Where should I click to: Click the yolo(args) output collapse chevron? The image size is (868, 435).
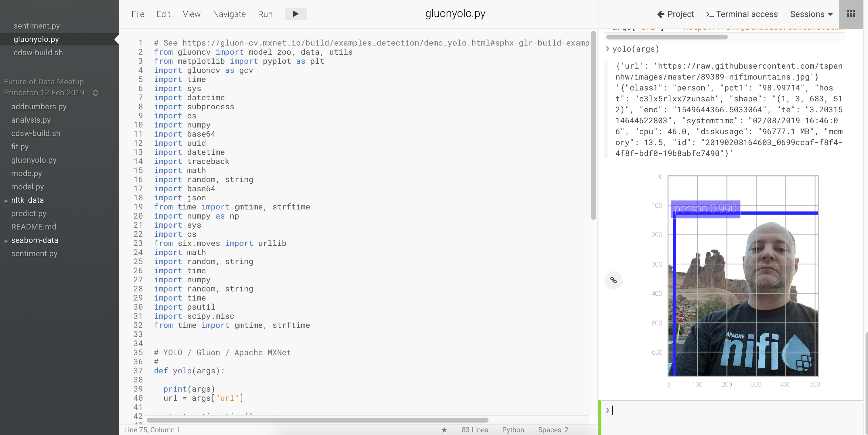[608, 49]
